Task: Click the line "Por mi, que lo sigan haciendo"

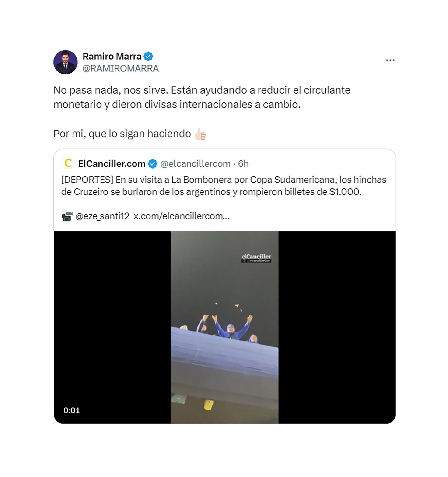Action: point(122,134)
